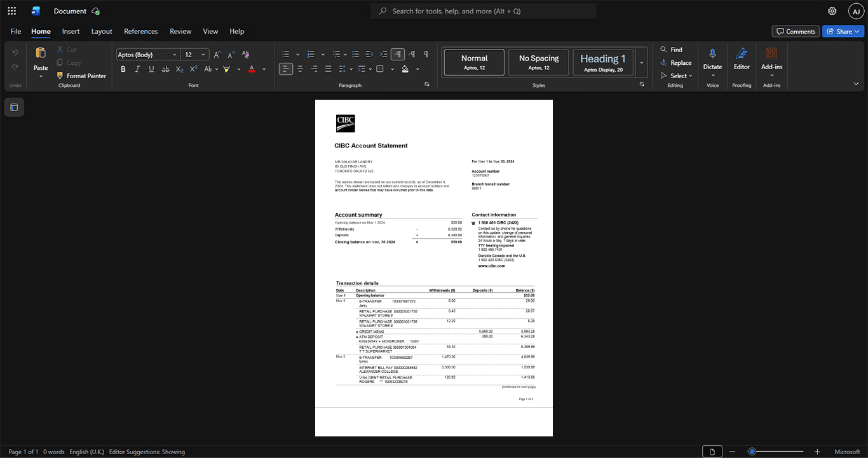
Task: Collapse the ribbon chevron
Action: tap(856, 83)
